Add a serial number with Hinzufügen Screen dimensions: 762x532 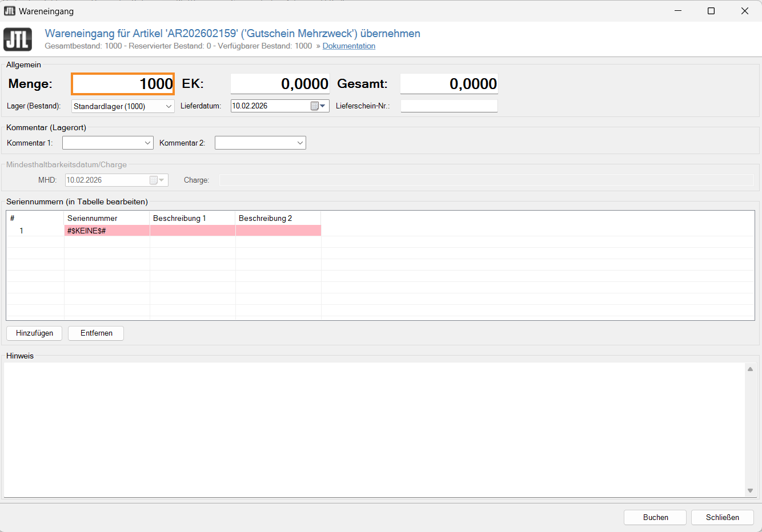tap(34, 333)
